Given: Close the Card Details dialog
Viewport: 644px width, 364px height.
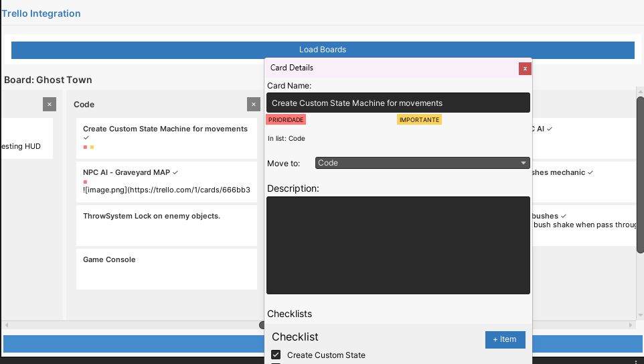Looking at the screenshot, I should [525, 68].
